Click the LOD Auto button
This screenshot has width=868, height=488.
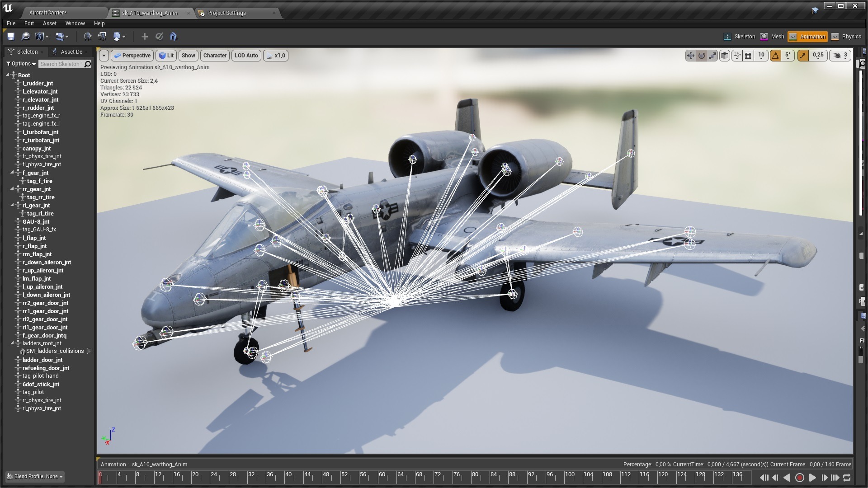pos(246,56)
